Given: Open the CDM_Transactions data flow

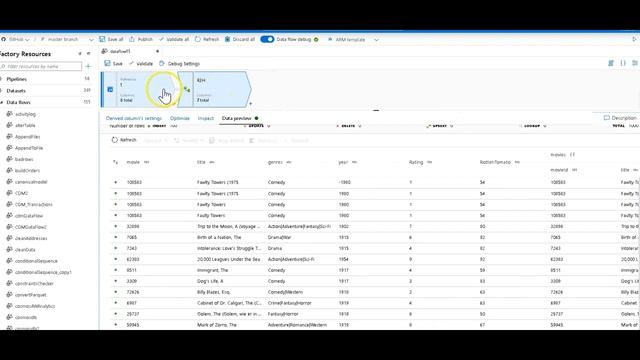Looking at the screenshot, I should click(33, 204).
